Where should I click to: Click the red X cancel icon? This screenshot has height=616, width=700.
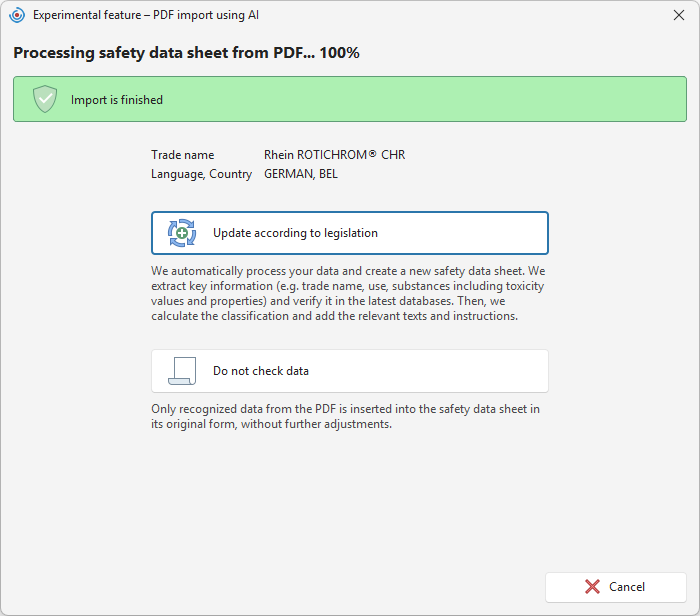tap(592, 587)
